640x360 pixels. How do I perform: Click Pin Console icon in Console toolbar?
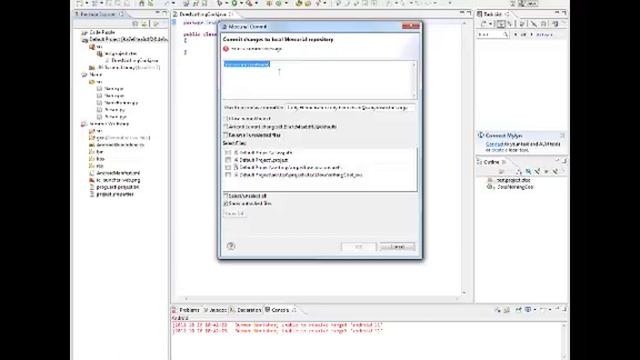tap(518, 310)
